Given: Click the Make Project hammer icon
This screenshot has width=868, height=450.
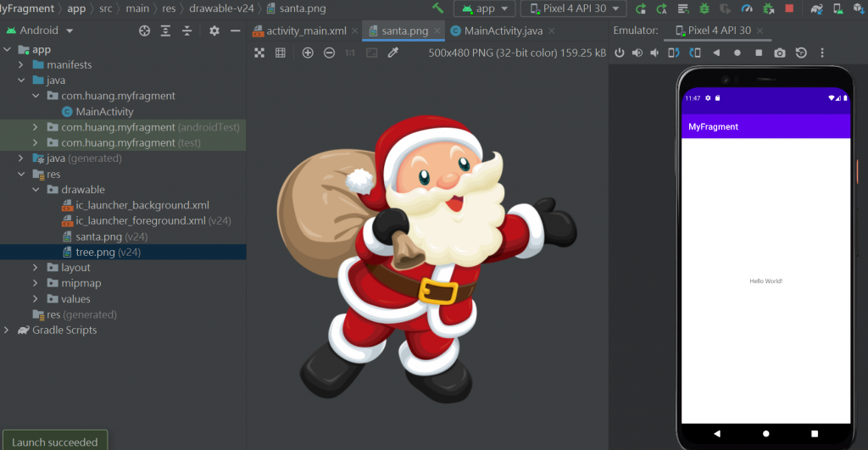Looking at the screenshot, I should (438, 8).
